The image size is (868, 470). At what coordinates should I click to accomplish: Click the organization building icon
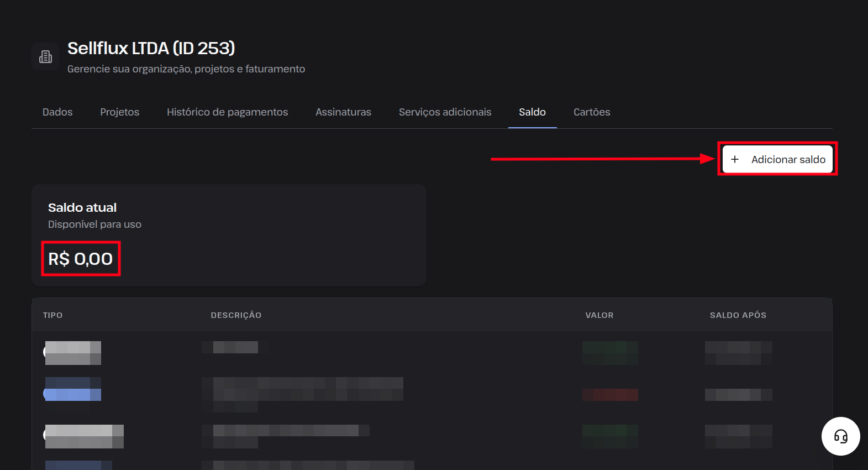coord(45,56)
